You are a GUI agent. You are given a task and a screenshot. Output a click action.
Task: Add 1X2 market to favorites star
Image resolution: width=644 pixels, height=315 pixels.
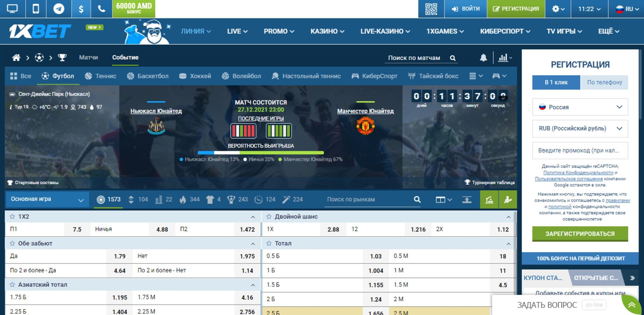click(x=12, y=217)
